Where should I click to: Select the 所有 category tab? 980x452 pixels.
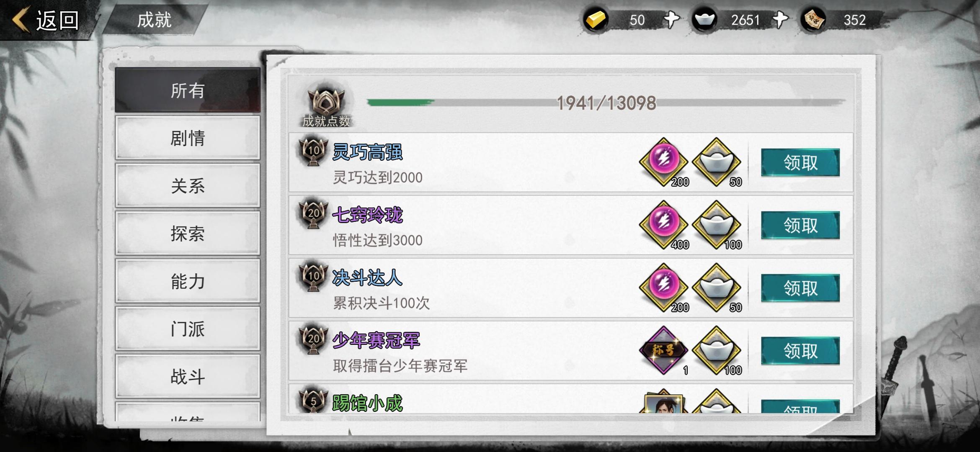click(188, 90)
